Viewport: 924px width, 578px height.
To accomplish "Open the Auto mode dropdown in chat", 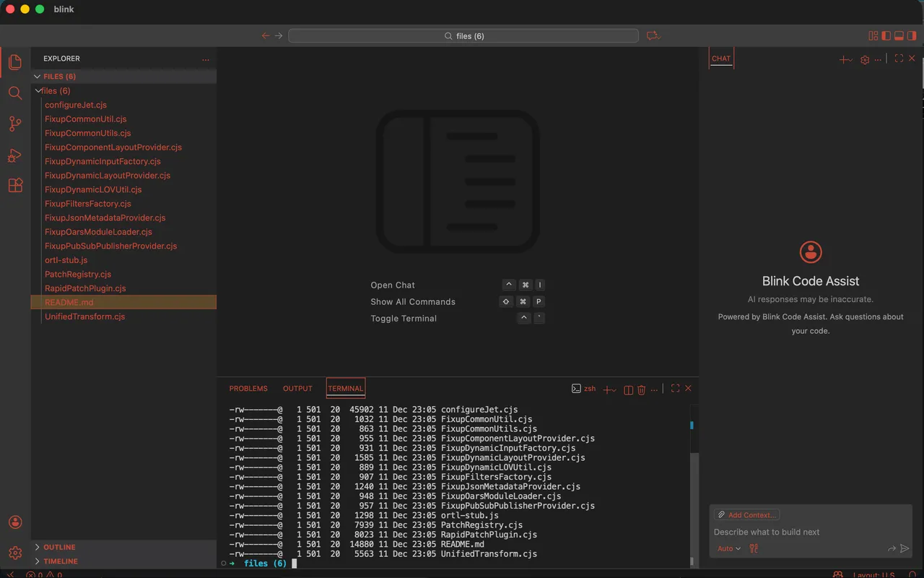I will click(x=729, y=548).
